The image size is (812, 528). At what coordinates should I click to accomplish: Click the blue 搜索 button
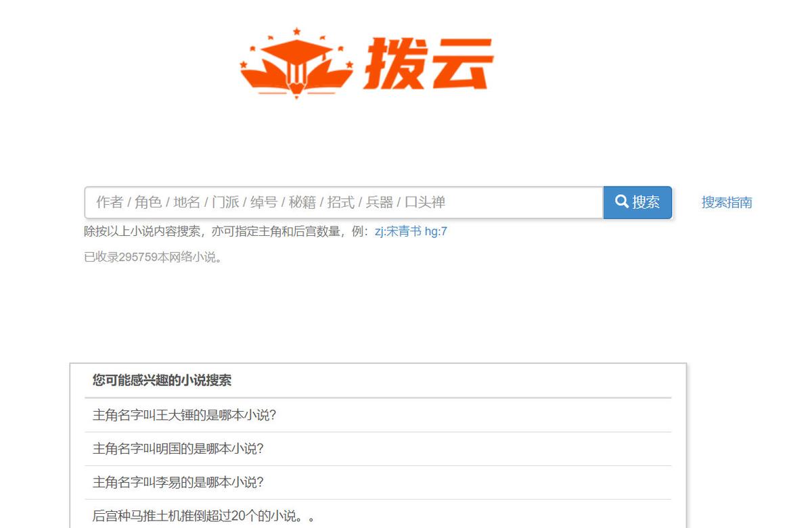coord(637,202)
